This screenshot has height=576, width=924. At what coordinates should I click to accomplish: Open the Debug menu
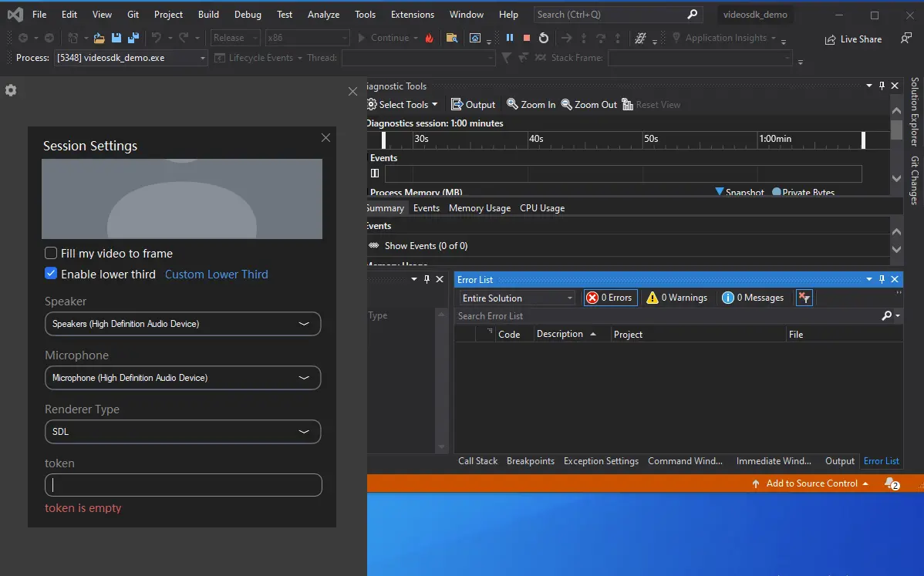click(x=248, y=14)
